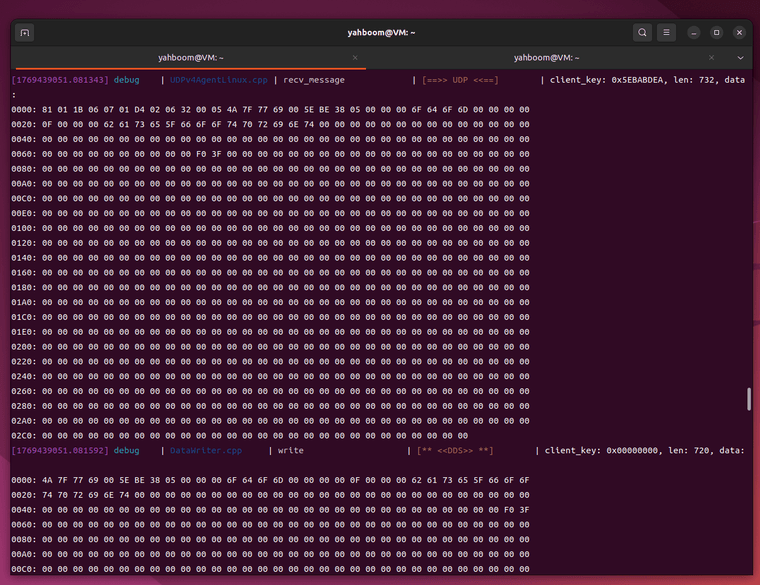Click hex offset 0200: row label
The width and height of the screenshot is (760, 585).
click(24, 347)
